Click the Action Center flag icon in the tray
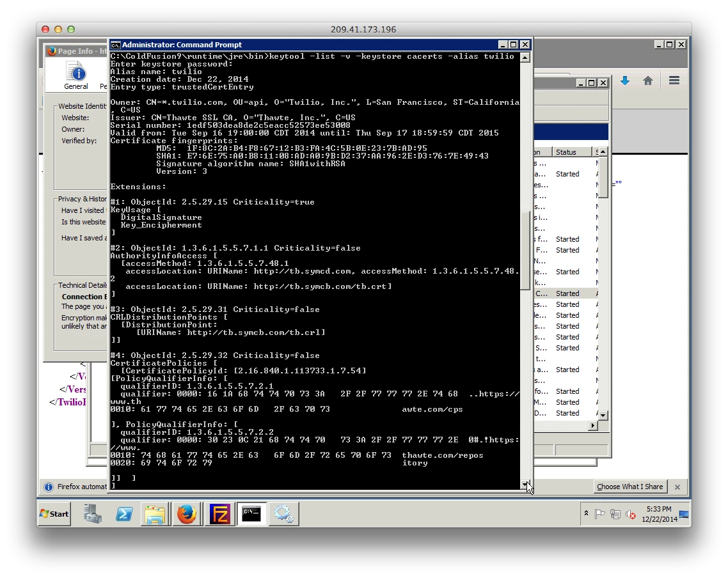Viewport: 728px width, 578px height. pos(600,514)
